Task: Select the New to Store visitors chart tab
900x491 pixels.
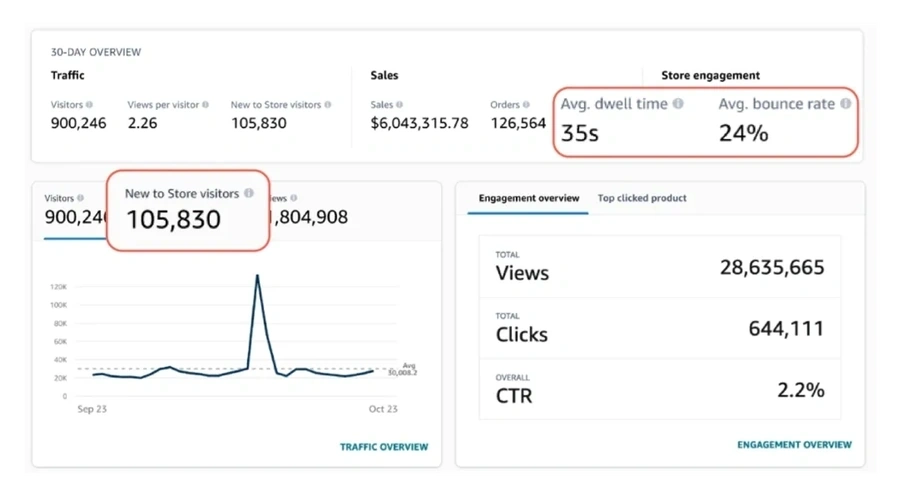Action: (188, 210)
